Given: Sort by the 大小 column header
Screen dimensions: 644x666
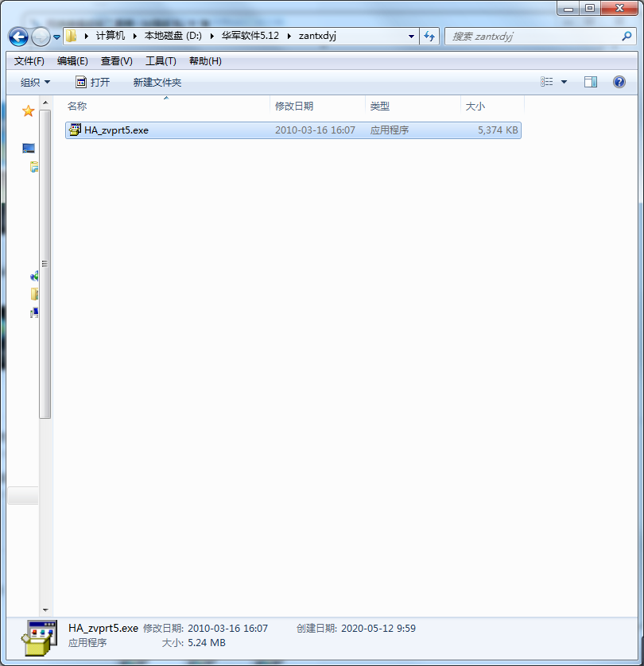Looking at the screenshot, I should coord(492,106).
